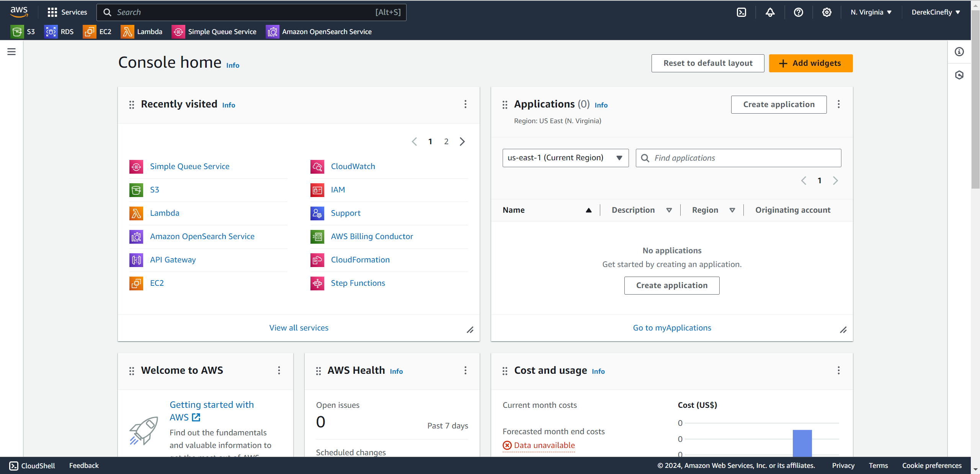The image size is (980, 474).
Task: Open RDS favorite in the shortcuts bar
Action: click(59, 32)
